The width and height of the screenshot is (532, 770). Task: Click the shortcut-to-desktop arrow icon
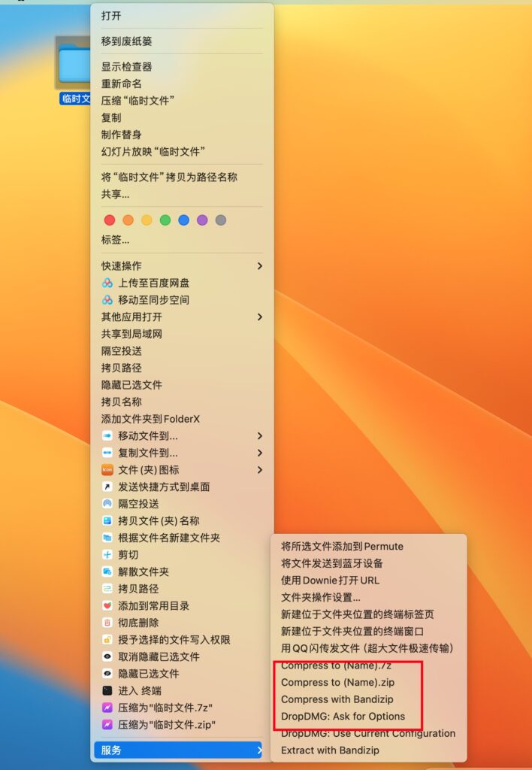pyautogui.click(x=107, y=487)
